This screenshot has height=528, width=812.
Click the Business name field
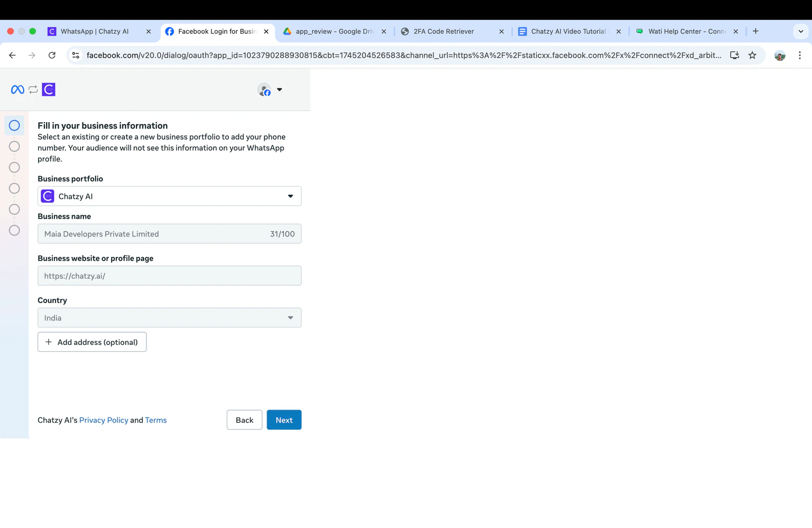click(169, 234)
